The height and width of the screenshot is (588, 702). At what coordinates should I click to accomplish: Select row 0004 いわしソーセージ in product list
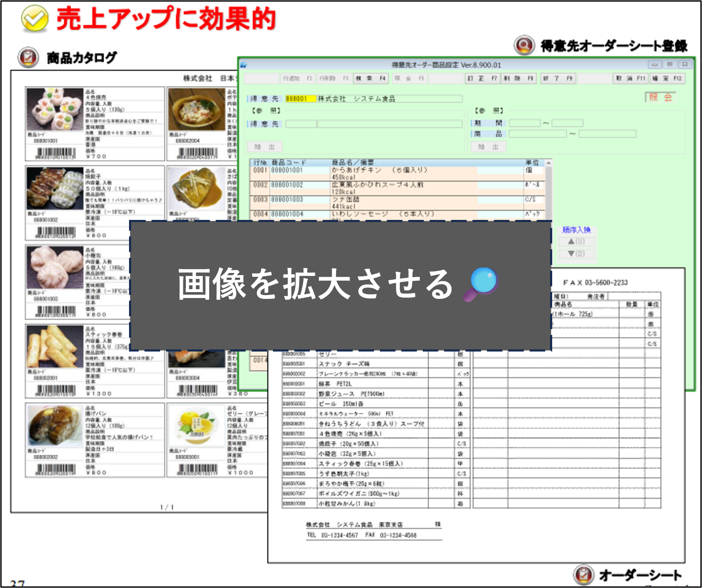click(x=398, y=215)
